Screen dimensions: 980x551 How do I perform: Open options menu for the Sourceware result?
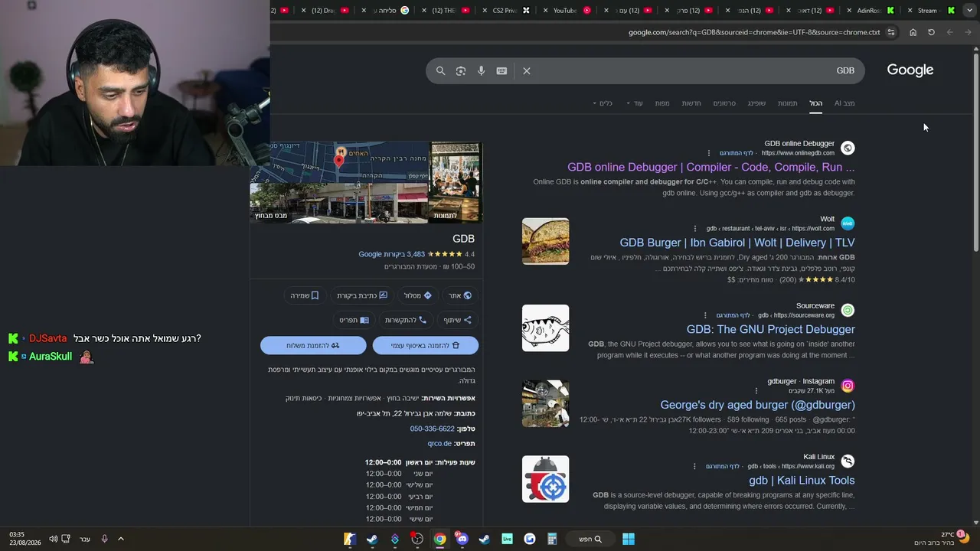click(x=705, y=315)
